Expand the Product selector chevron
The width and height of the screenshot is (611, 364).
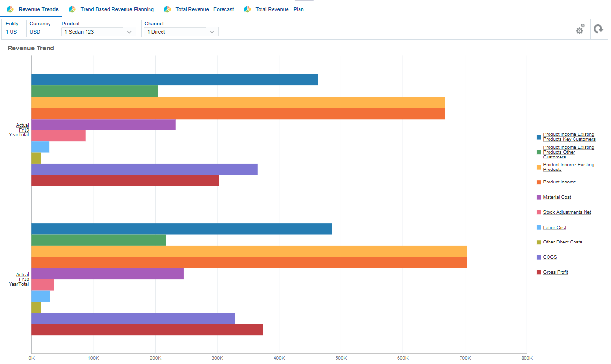click(x=129, y=31)
